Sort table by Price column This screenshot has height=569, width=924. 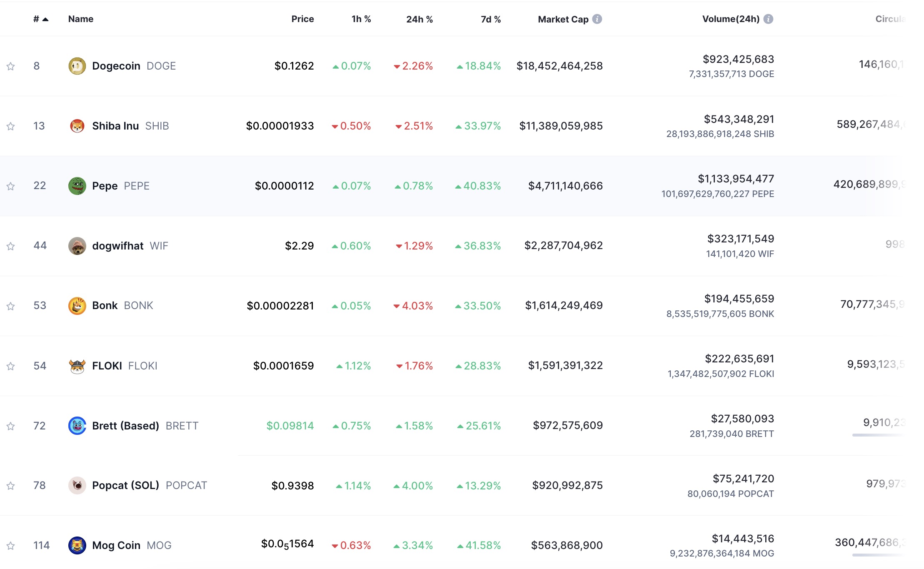click(x=302, y=19)
